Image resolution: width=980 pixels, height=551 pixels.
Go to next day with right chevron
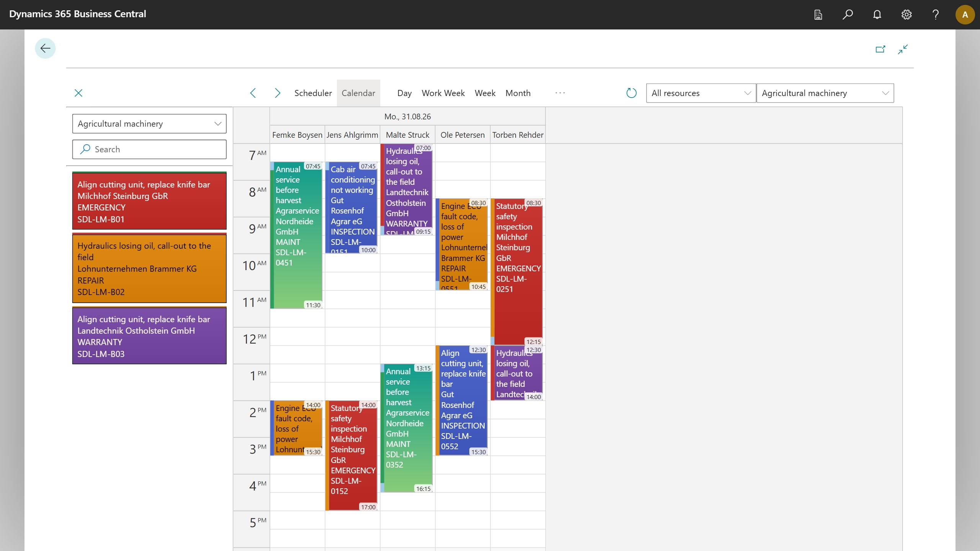(278, 93)
